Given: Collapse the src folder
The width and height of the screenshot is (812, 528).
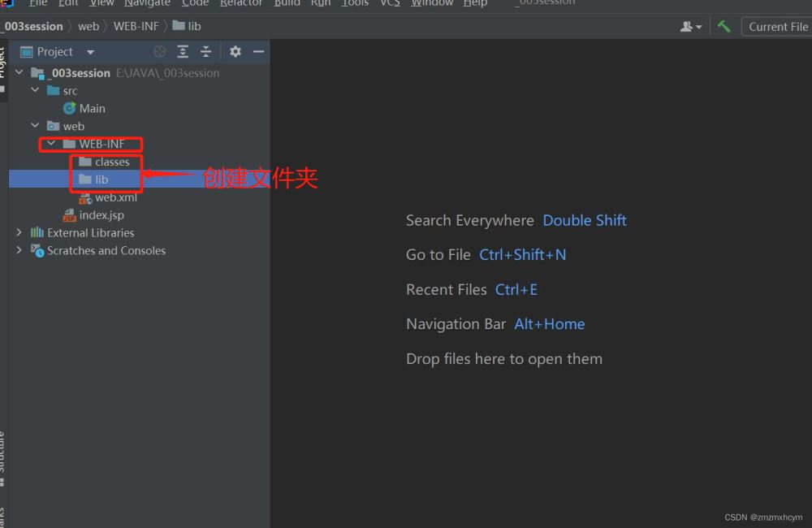Looking at the screenshot, I should tap(35, 91).
